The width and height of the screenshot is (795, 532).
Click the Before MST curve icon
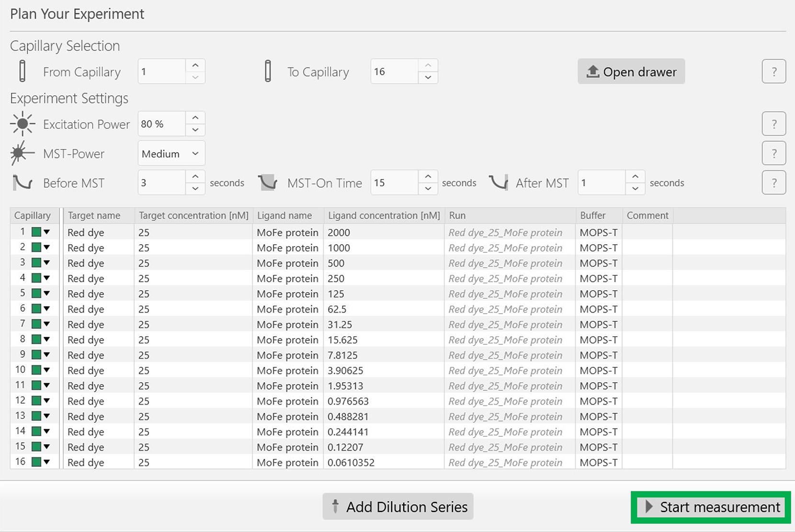(22, 182)
